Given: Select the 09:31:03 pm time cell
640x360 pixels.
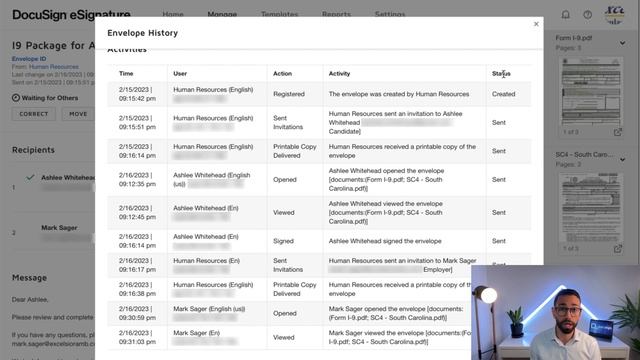Looking at the screenshot, I should pos(137,337).
